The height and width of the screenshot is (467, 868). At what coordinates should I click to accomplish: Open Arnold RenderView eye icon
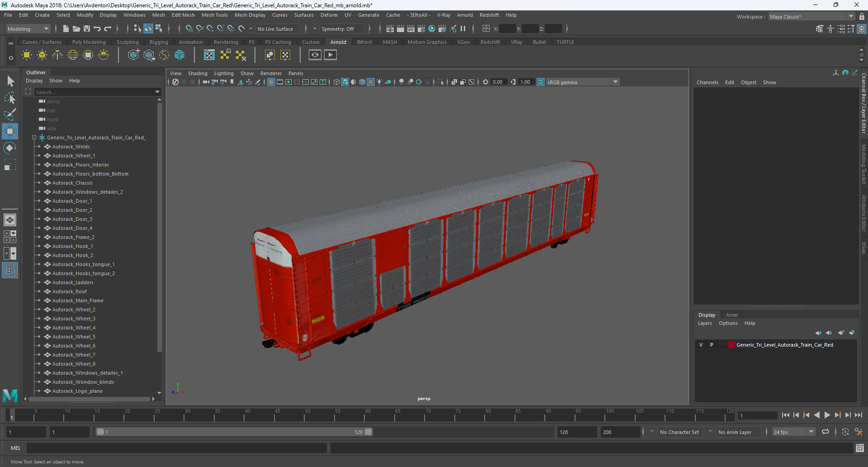point(315,55)
